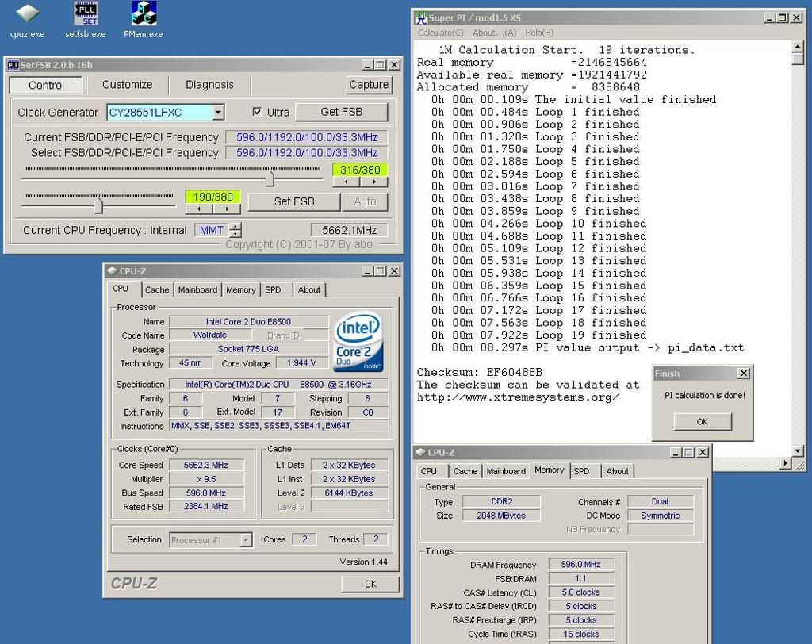Minimize the Super PI window
Viewport: 812px width, 644px height.
[770, 17]
